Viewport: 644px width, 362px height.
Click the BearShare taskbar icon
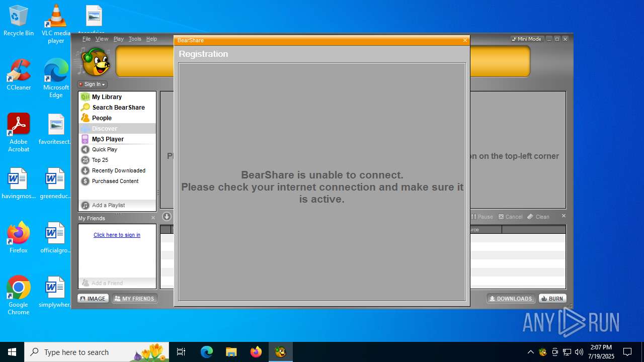280,352
